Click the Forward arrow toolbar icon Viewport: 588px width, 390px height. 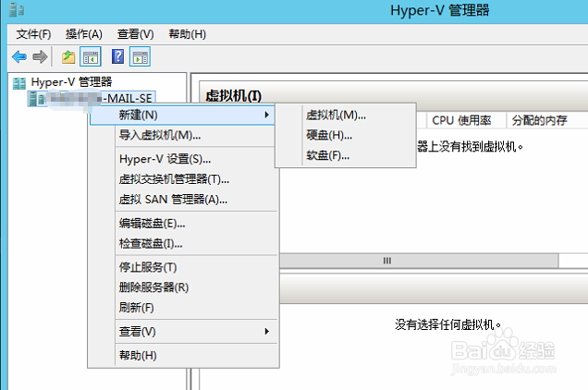tap(40, 57)
